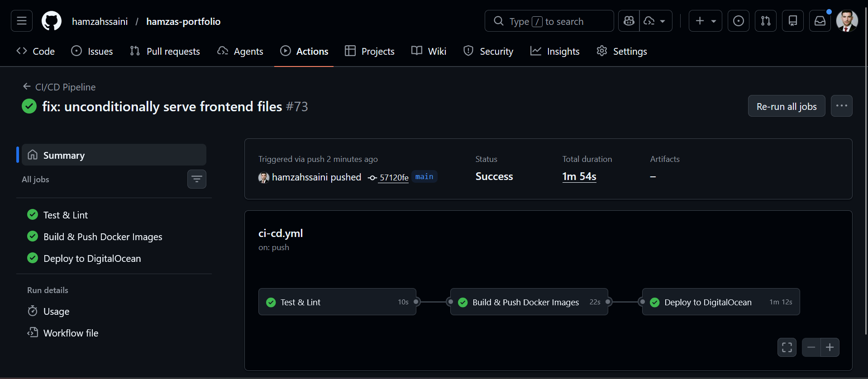Switch to the Projects tab
868x379 pixels.
point(370,51)
